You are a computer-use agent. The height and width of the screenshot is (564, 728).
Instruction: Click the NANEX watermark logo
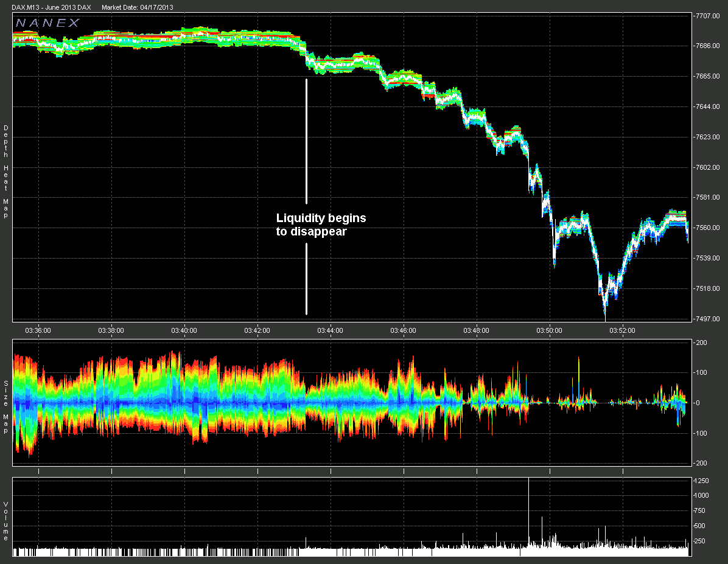tap(48, 23)
